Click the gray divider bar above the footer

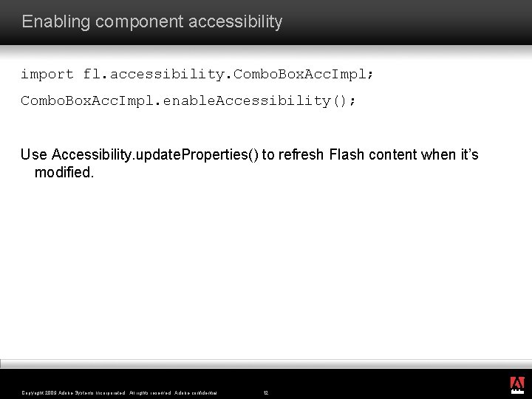pos(266,364)
